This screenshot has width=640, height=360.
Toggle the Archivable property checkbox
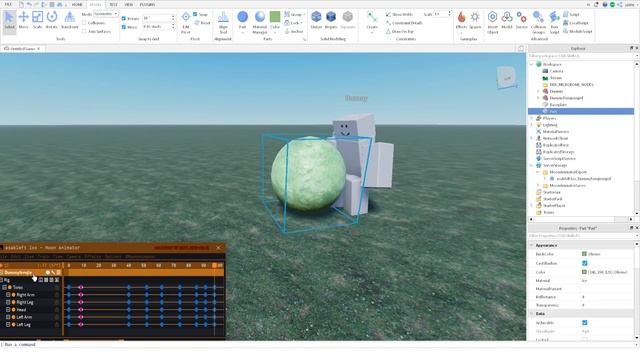tap(584, 322)
